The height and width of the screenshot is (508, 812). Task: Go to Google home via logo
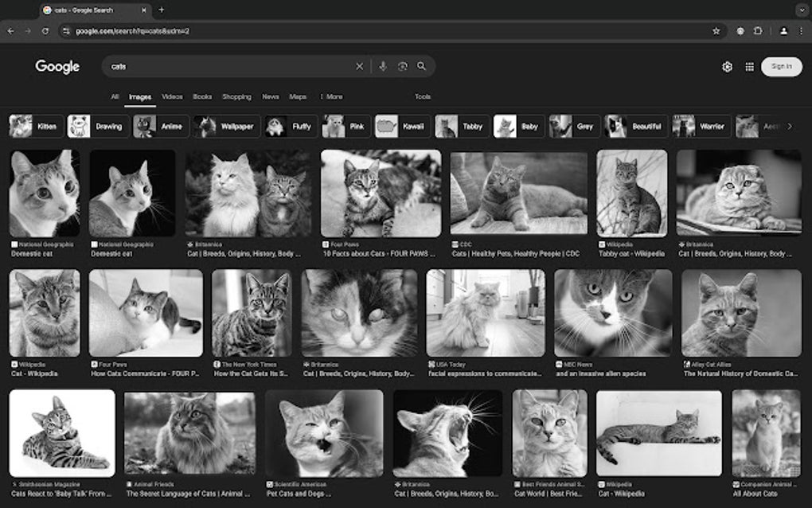point(57,66)
